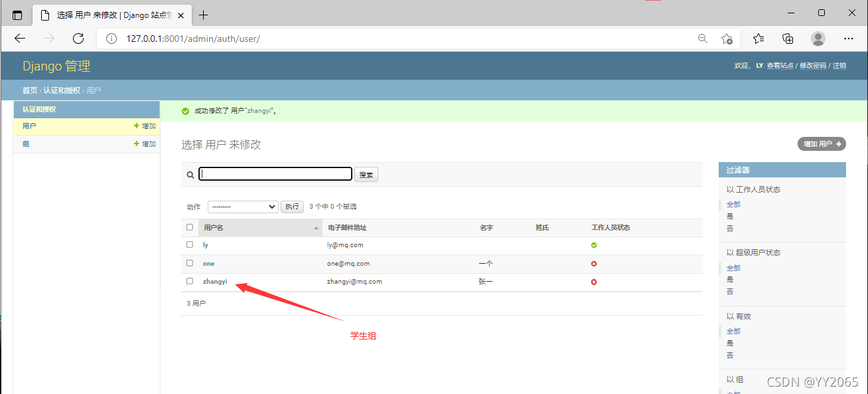Filter active status by 是
This screenshot has width=868, height=394.
point(730,343)
